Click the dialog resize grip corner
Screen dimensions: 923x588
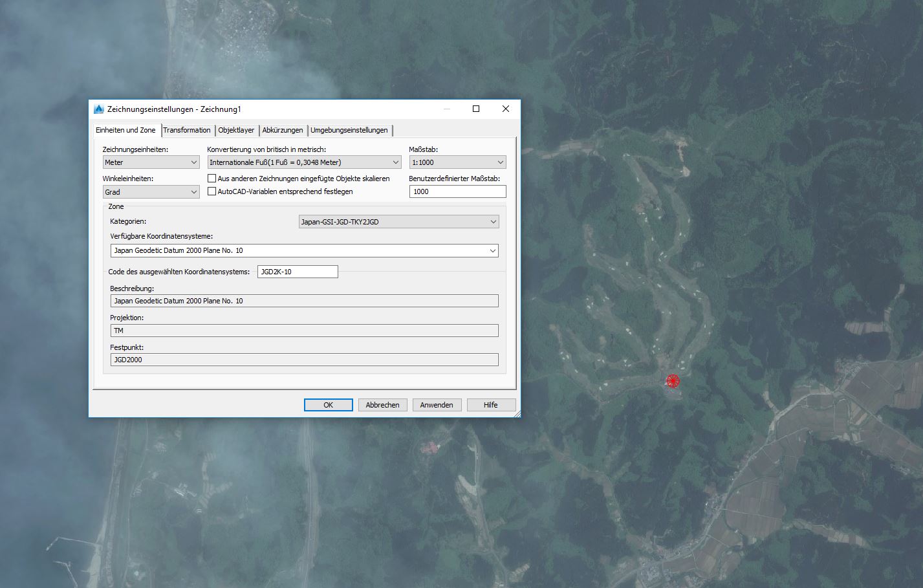[517, 414]
